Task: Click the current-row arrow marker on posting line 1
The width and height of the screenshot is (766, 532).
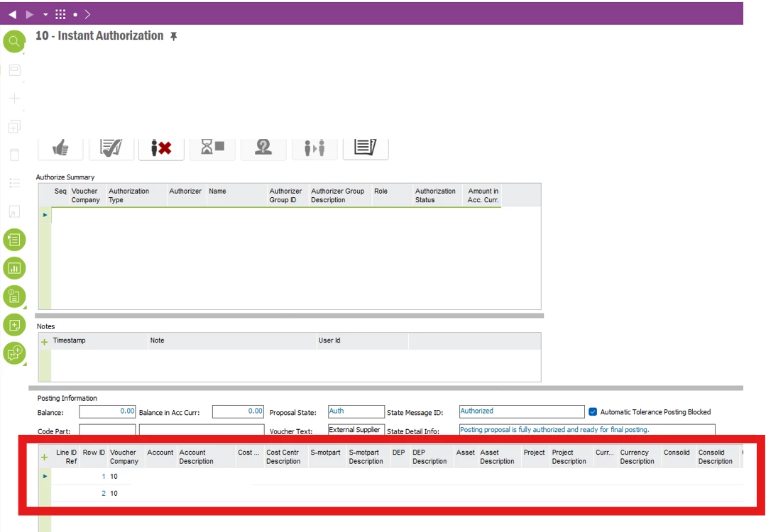Action: (45, 477)
